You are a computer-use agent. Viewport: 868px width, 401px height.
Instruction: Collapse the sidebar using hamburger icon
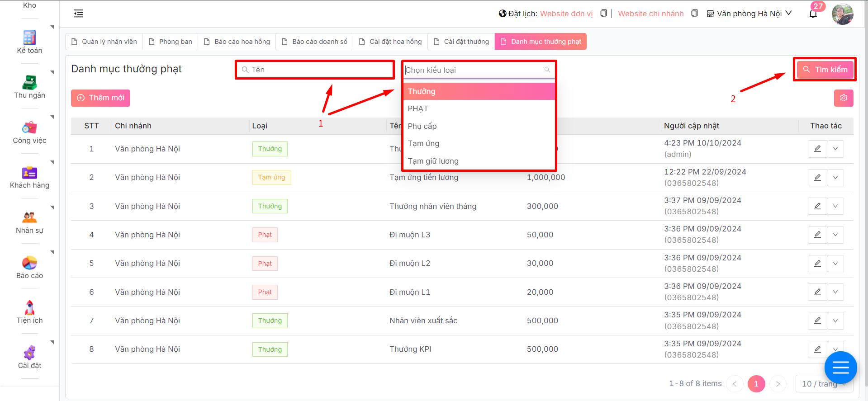(x=79, y=14)
